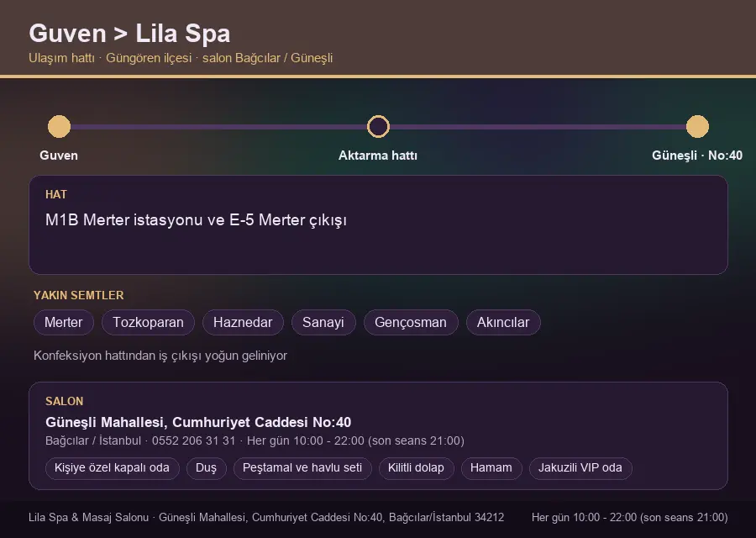Pick the Gençosman chip
This screenshot has width=756, height=538.
pos(411,322)
